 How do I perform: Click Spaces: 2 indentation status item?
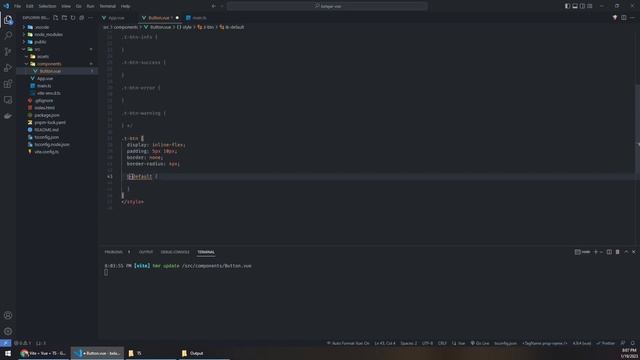pyautogui.click(x=409, y=343)
